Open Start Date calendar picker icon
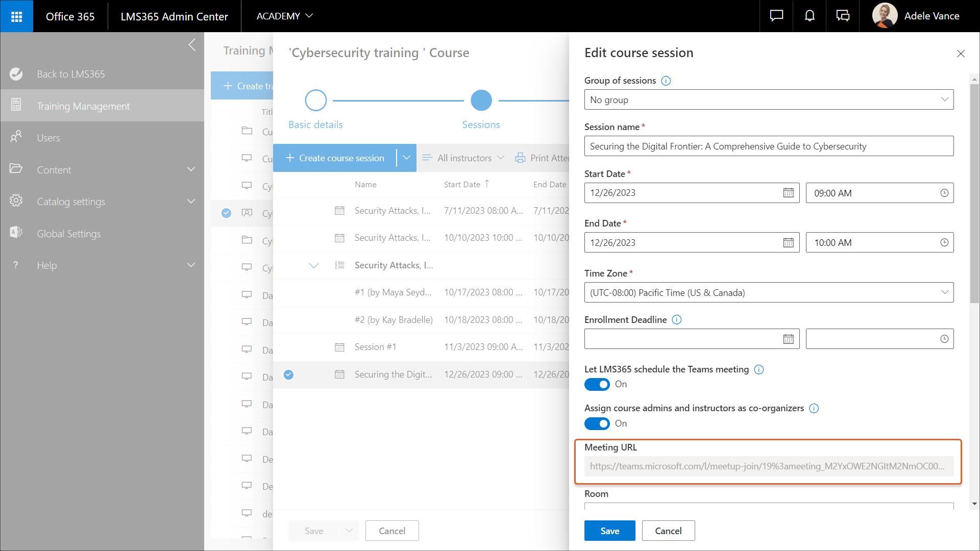This screenshot has height=551, width=980. point(788,193)
